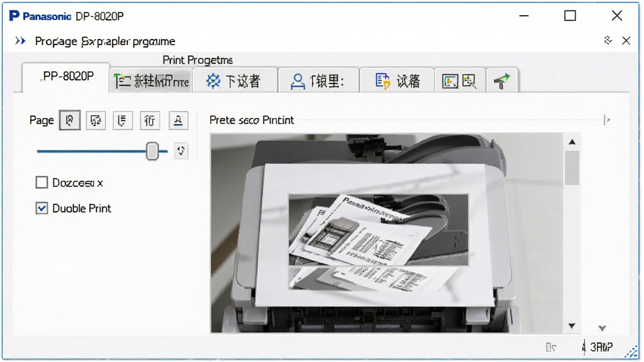644x362 pixels.
Task: Click the selected, outlined Page icon button
Action: [x=70, y=120]
